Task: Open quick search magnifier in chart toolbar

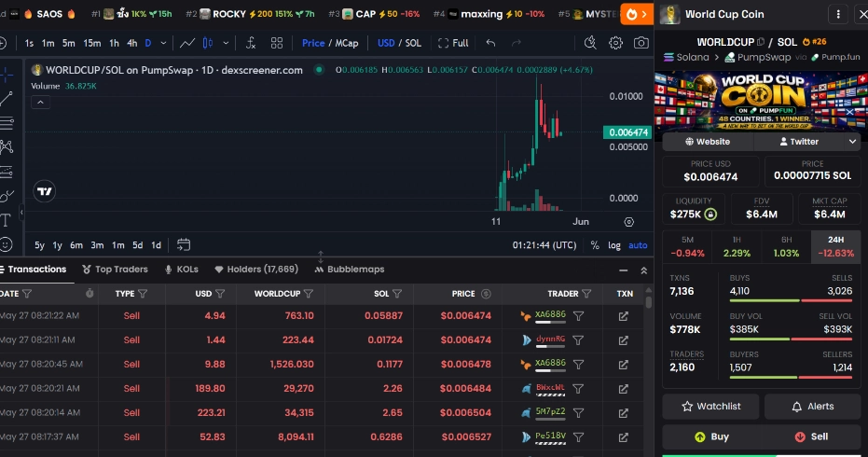Action: click(x=590, y=43)
